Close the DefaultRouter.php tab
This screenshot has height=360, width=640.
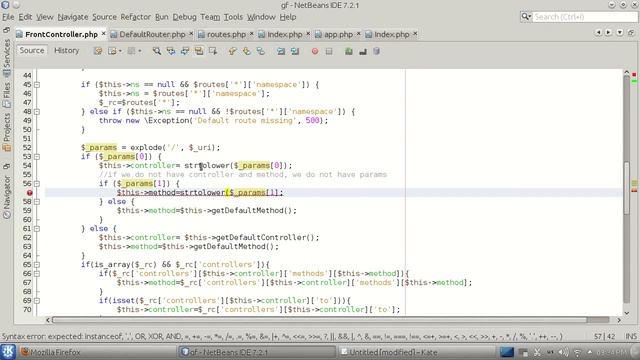(x=191, y=33)
